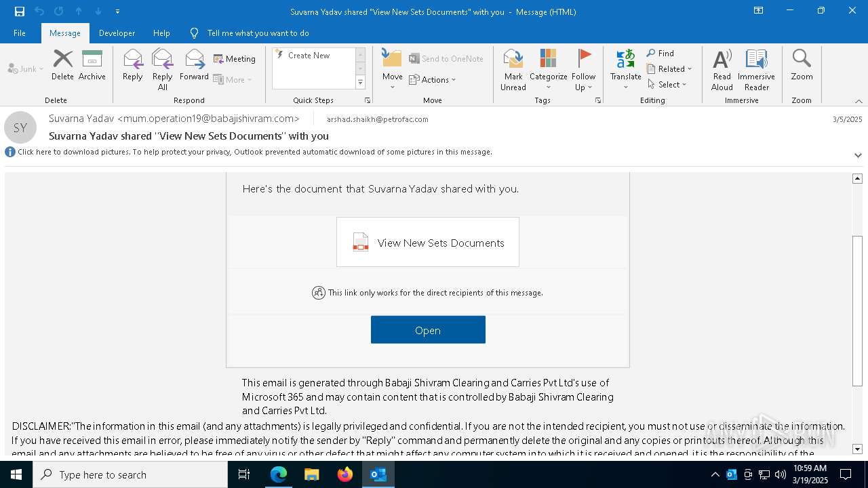Mark the message as Unread
The width and height of the screenshot is (868, 488).
pyautogui.click(x=513, y=69)
